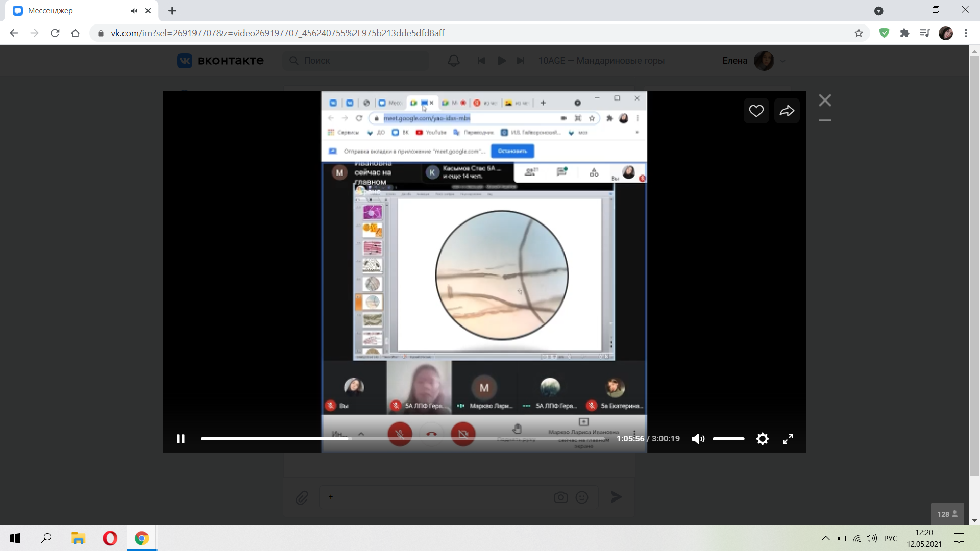980x551 pixels.
Task: Open the browser home page
Action: 76,33
